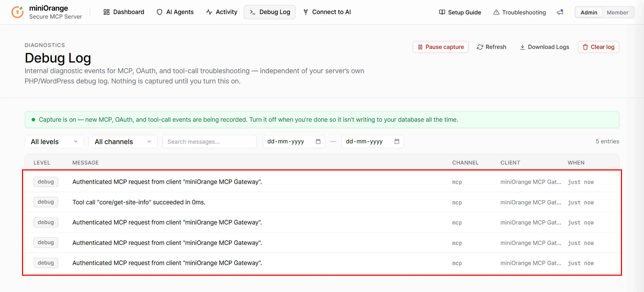Click the Debug Log terminal icon
Screen dimensions: 644x292
click(252, 12)
